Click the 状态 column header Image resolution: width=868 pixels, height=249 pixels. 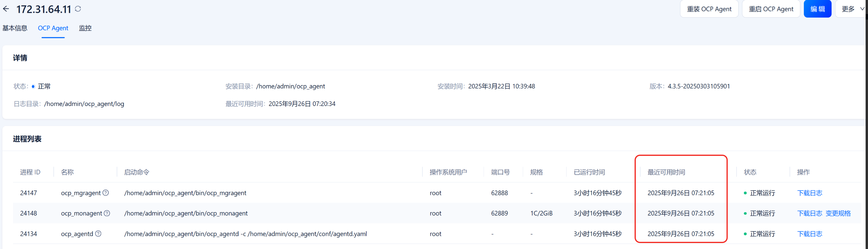pyautogui.click(x=750, y=172)
